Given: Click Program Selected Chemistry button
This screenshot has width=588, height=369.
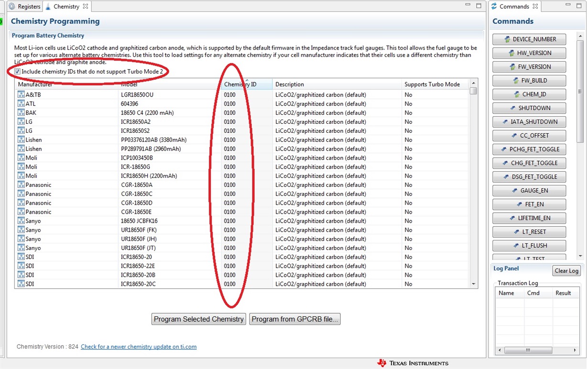Looking at the screenshot, I should click(198, 319).
